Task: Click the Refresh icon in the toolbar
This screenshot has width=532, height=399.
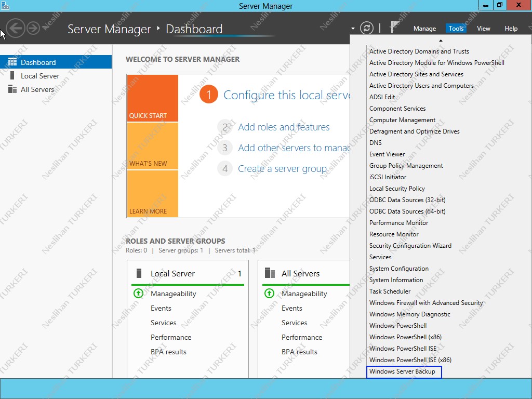Action: (367, 29)
